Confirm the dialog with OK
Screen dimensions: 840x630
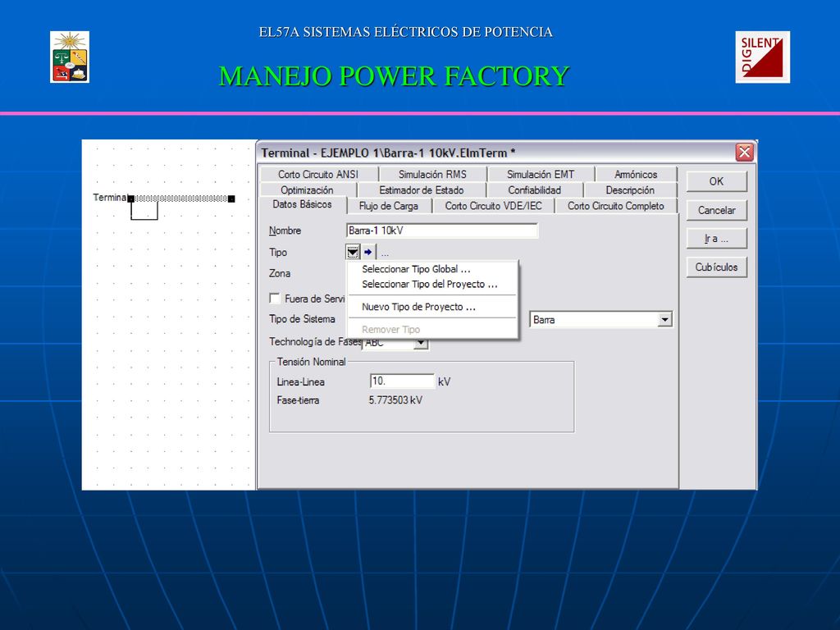(716, 181)
